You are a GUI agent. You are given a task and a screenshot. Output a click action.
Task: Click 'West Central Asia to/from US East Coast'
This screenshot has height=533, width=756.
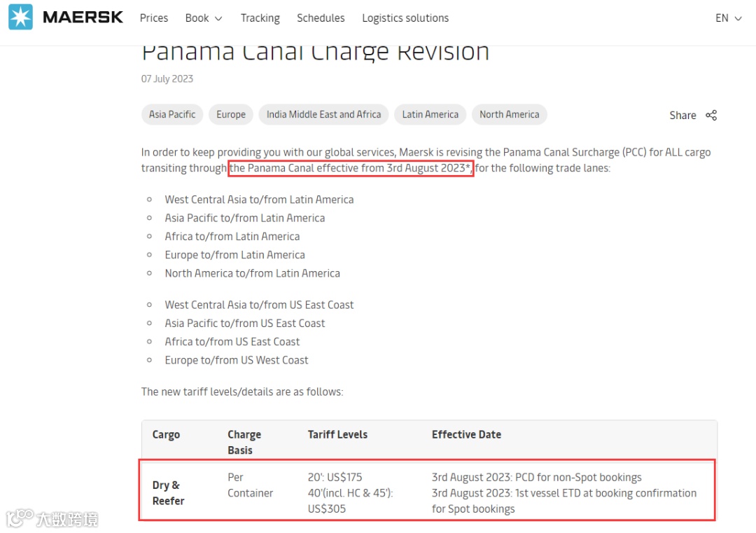[259, 305]
